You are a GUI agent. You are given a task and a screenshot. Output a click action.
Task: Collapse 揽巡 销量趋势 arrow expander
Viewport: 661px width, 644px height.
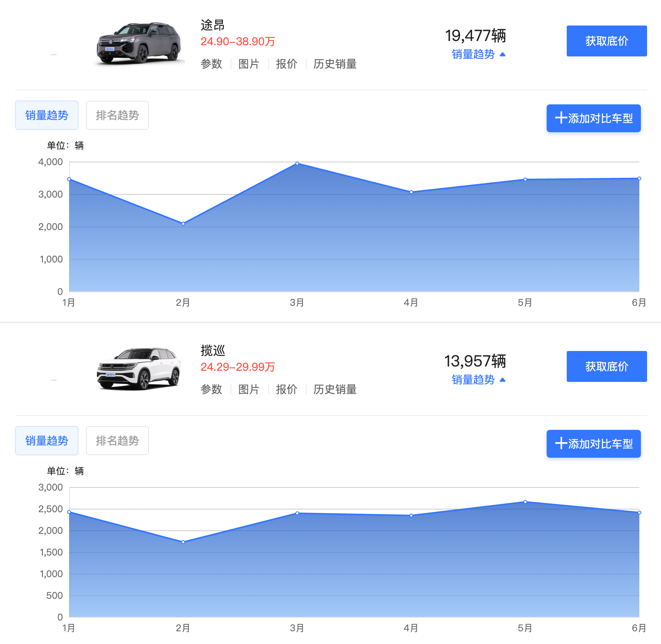(478, 380)
